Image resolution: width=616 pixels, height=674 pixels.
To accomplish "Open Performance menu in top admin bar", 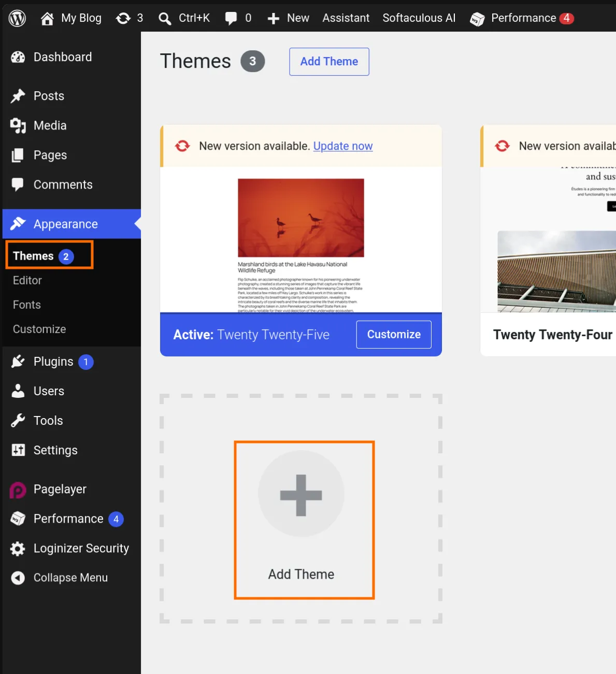I will (523, 18).
